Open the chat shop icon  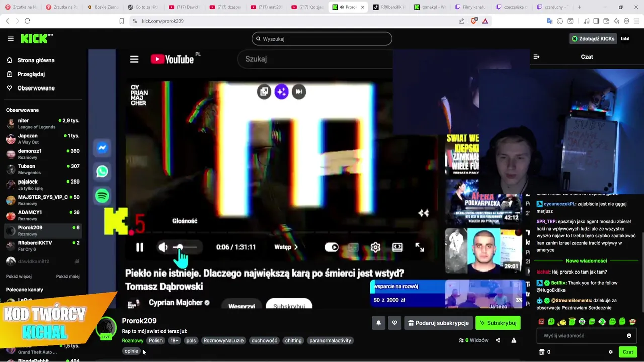pyautogui.click(x=542, y=352)
